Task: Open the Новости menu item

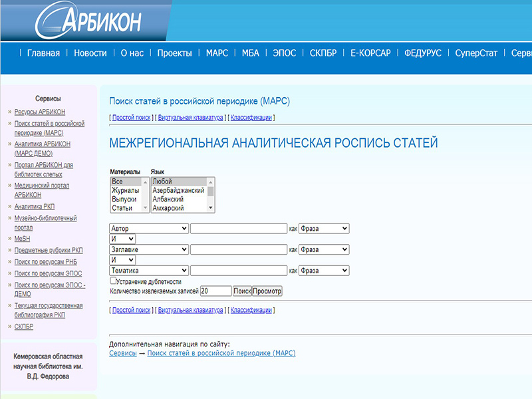Action: [90, 53]
